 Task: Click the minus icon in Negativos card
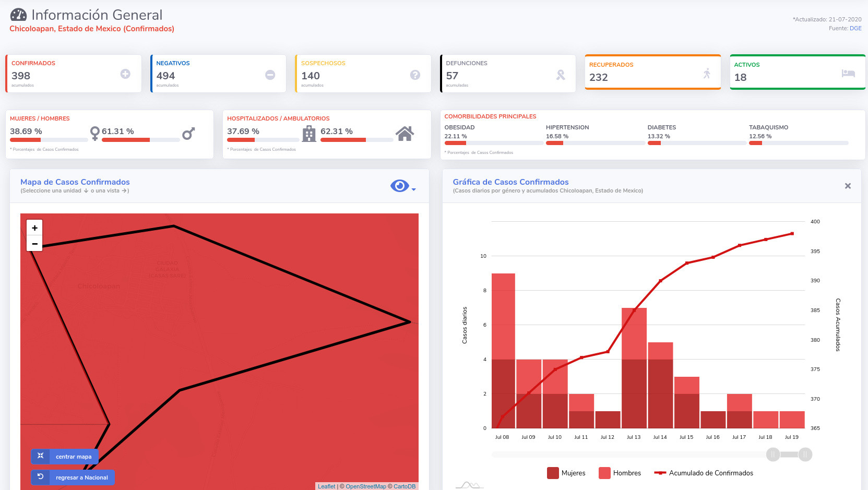pyautogui.click(x=270, y=75)
